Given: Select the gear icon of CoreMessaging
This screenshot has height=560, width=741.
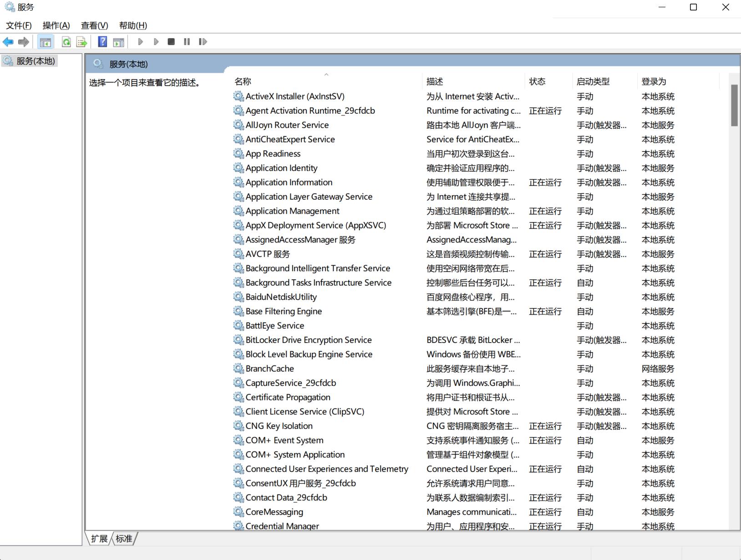Looking at the screenshot, I should click(x=239, y=512).
